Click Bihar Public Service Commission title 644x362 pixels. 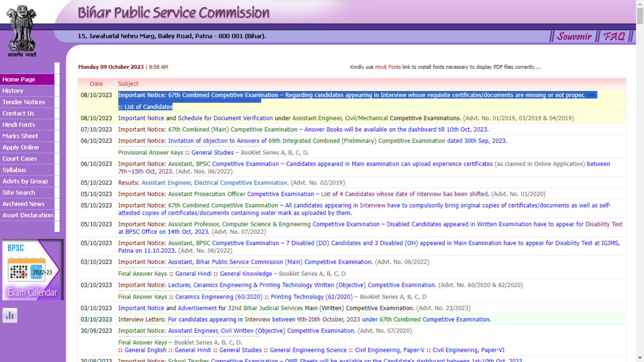(x=174, y=13)
